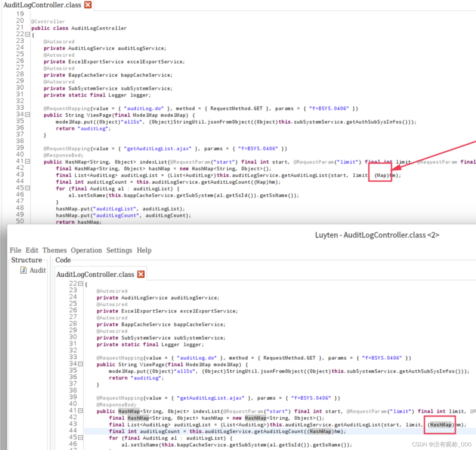476x450 pixels.
Task: Click the "auditLog.do" string in back window
Action: [144, 109]
